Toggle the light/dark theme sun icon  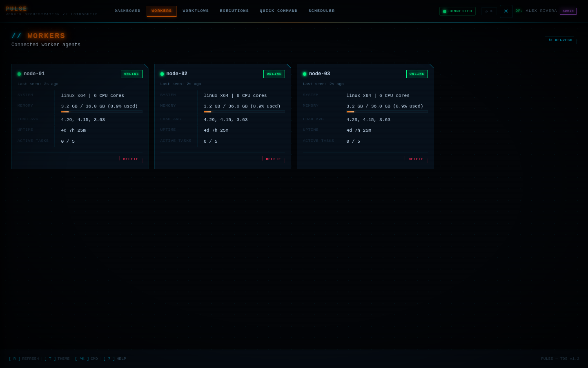click(x=506, y=11)
